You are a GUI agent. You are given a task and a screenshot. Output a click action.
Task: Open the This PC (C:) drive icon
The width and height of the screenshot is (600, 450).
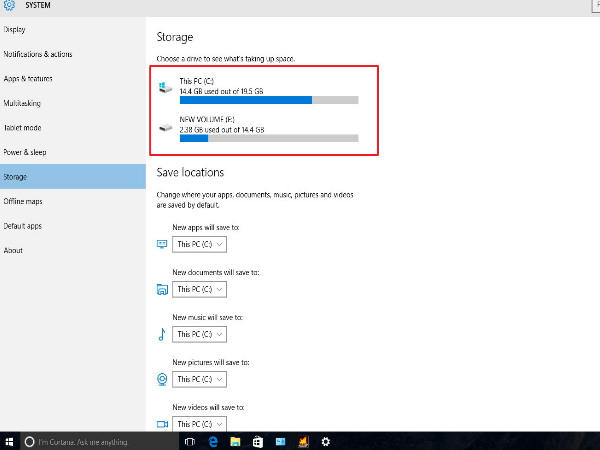(165, 87)
